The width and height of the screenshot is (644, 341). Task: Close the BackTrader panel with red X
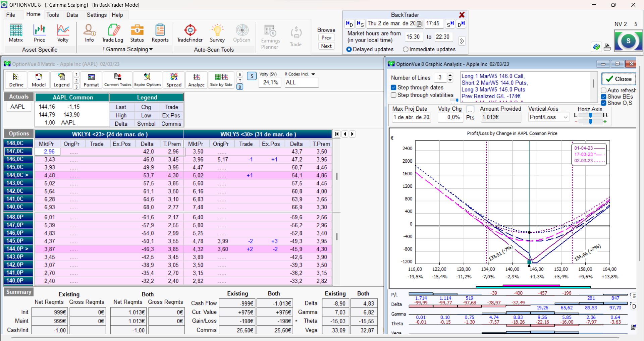pyautogui.click(x=462, y=15)
